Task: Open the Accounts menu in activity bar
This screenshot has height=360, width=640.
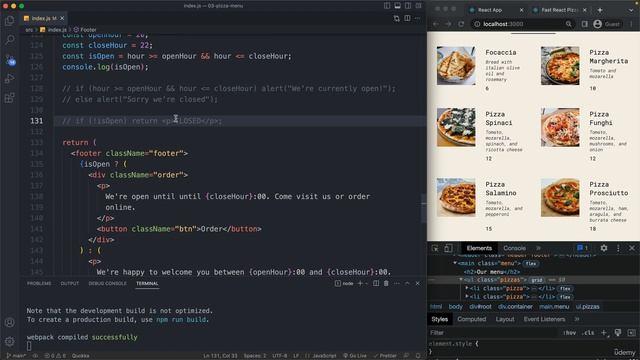Action: (9, 322)
